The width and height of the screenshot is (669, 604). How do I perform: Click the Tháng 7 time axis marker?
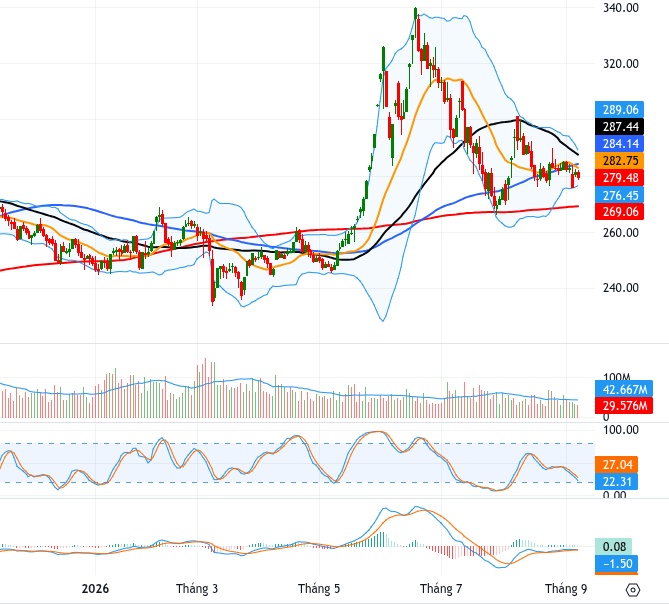click(x=441, y=589)
